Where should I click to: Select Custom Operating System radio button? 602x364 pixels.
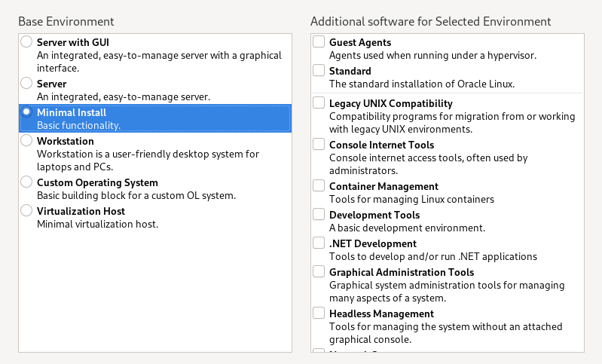(26, 182)
